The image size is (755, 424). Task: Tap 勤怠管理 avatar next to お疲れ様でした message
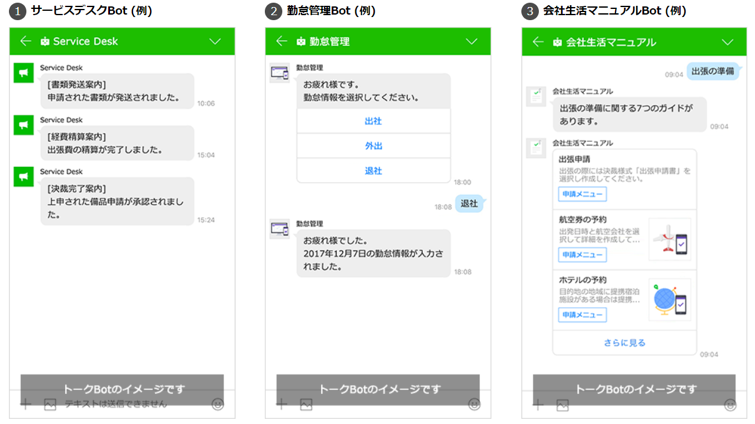(280, 229)
